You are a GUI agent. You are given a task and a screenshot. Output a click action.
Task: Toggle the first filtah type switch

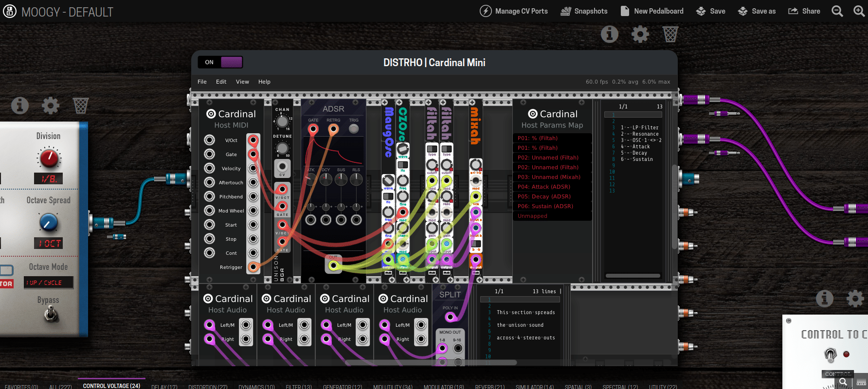[x=432, y=148]
